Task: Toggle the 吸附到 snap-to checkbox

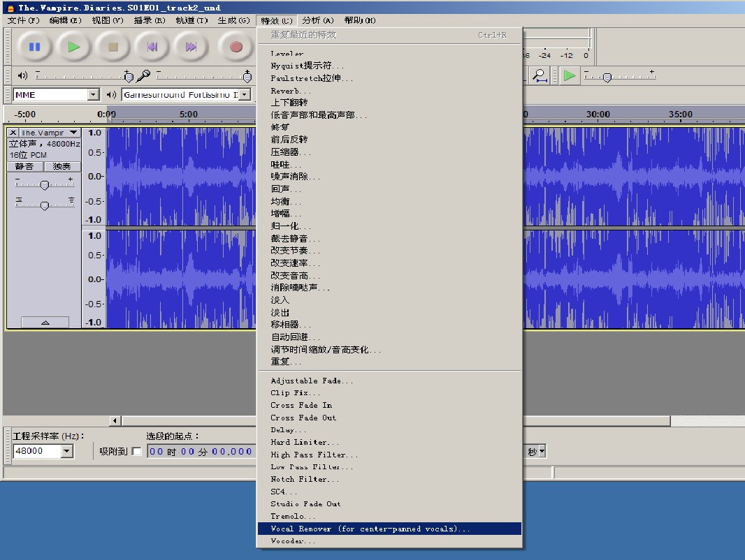Action: [x=137, y=451]
